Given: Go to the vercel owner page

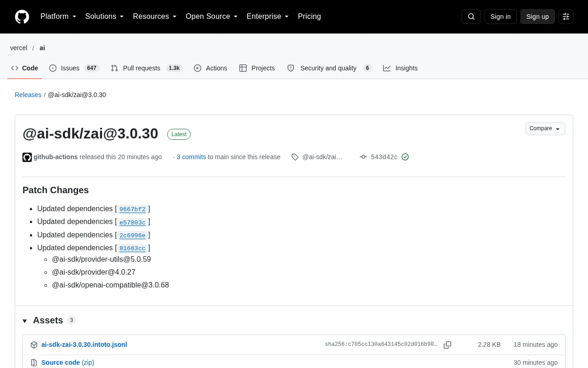Looking at the screenshot, I should (19, 48).
